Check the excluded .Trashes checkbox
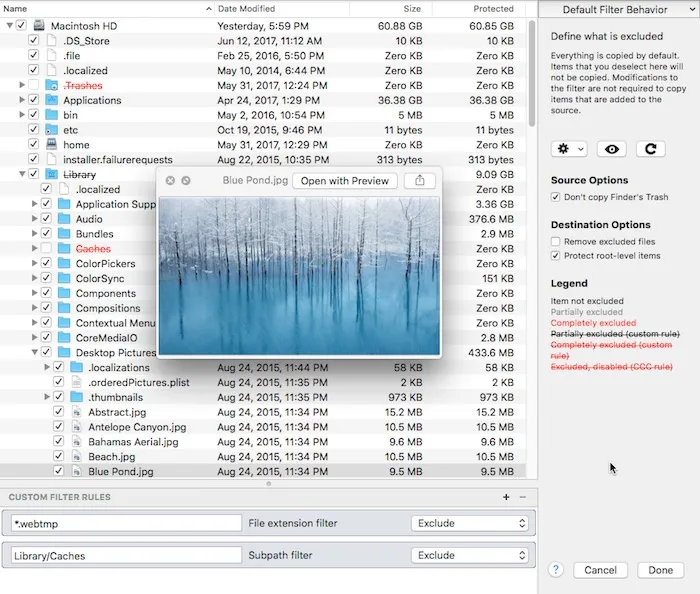The image size is (700, 594). coord(33,85)
